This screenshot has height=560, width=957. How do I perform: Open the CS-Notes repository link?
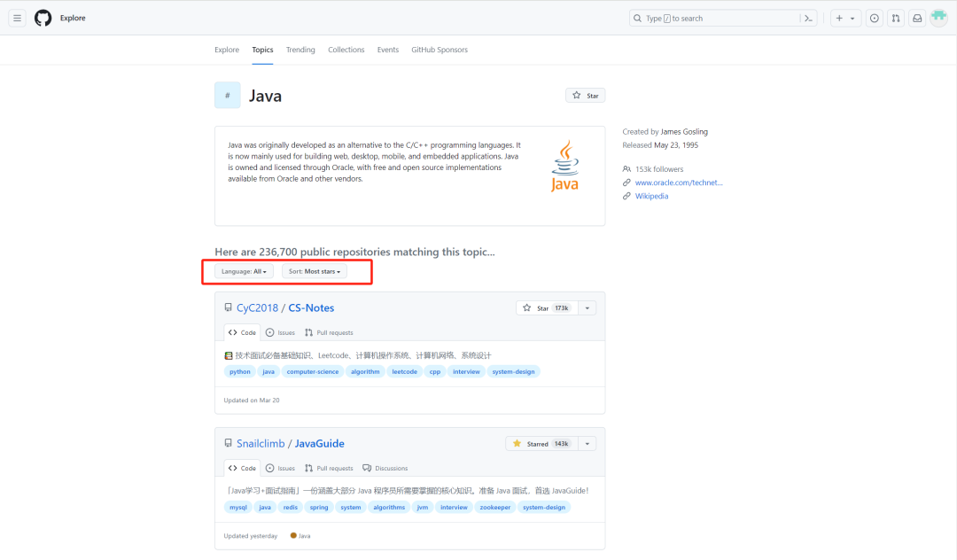tap(311, 308)
